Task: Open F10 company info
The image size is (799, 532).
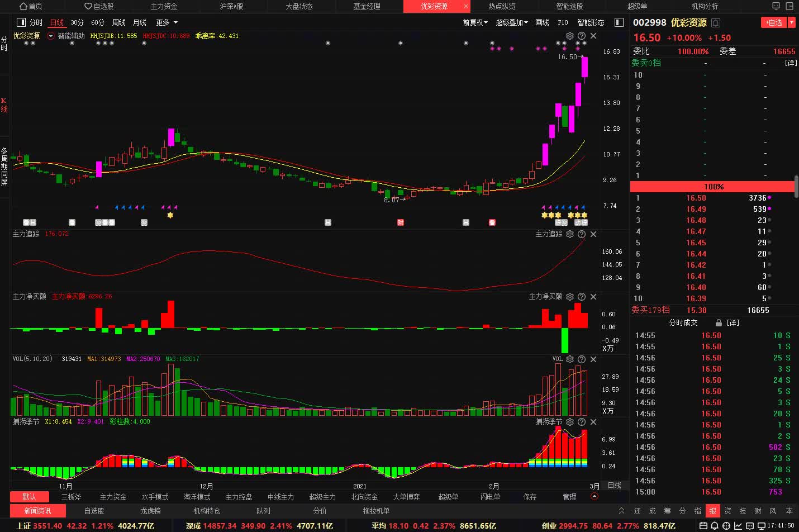Action: click(x=563, y=22)
